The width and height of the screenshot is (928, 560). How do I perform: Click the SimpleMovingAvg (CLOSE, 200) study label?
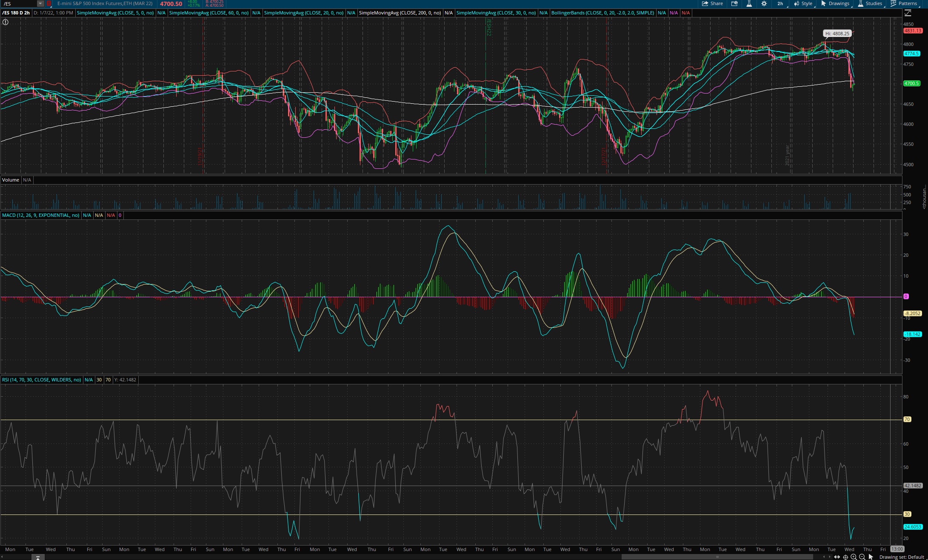pyautogui.click(x=400, y=13)
